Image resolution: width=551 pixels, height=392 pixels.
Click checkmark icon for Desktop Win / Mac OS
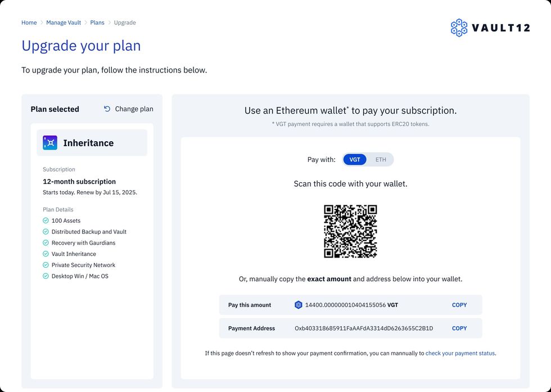46,276
